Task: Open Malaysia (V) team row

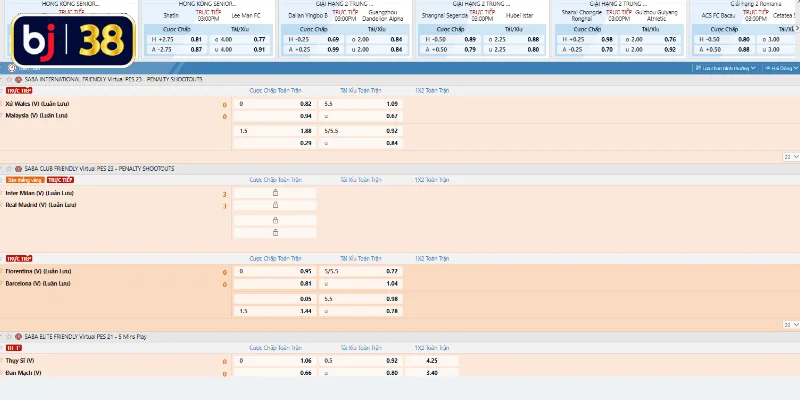Action: point(36,116)
